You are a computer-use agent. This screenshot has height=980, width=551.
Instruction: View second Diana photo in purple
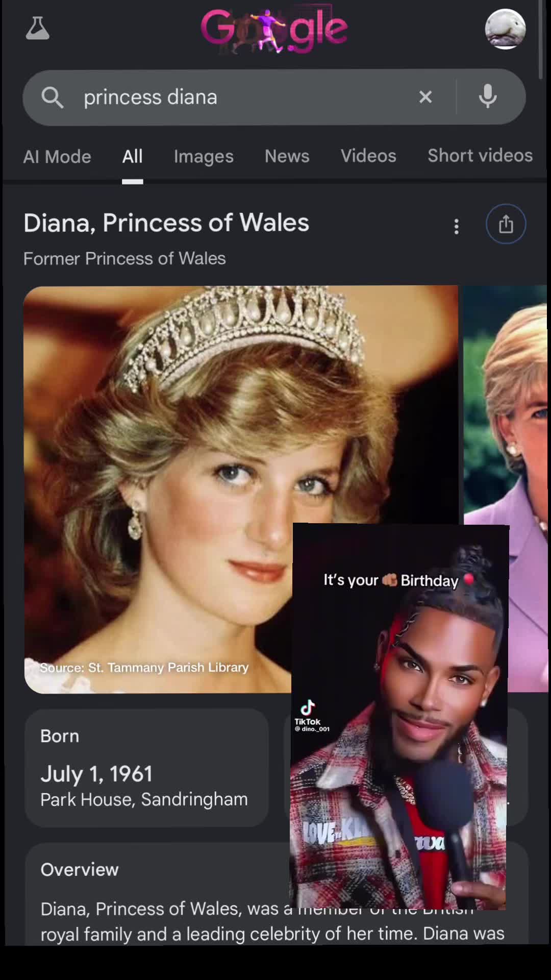(505, 489)
